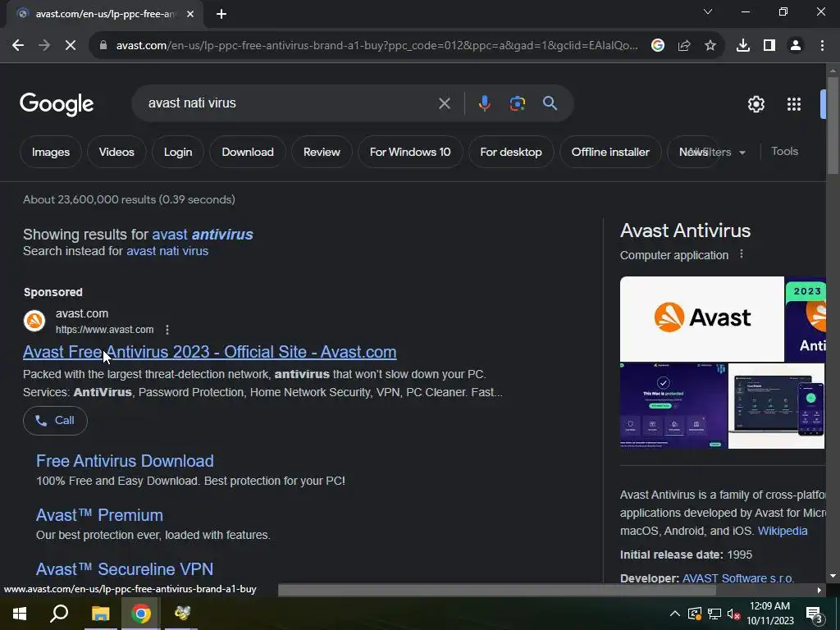Screen dimensions: 840x630
Task: Open three-dot menu next to avast.com ad
Action: coord(167,330)
